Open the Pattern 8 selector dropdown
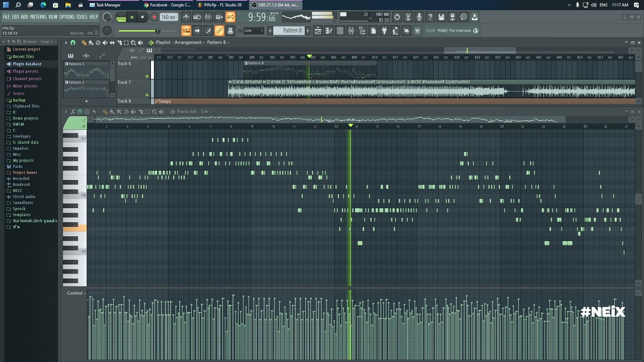Screen dimensions: 644x362 coord(292,31)
